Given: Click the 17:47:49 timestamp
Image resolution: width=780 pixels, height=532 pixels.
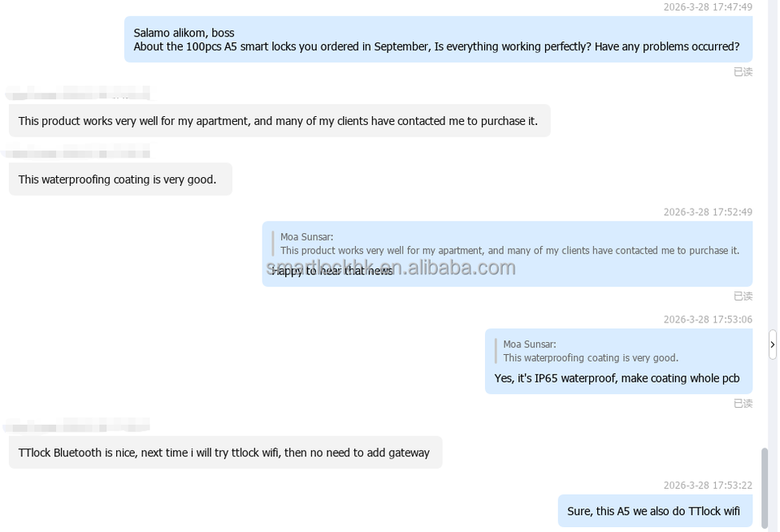Looking at the screenshot, I should [x=708, y=7].
